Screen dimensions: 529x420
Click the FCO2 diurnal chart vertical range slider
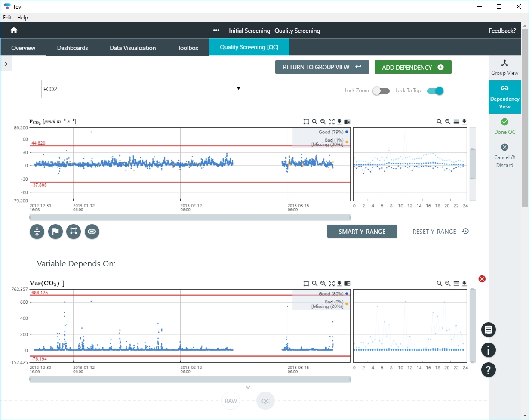click(472, 164)
